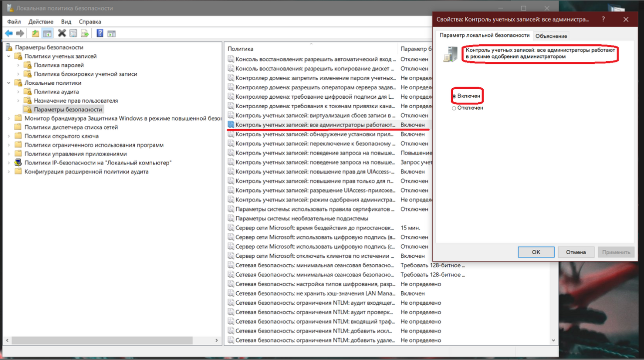Click the policy icon of Сервер сети Microsoft: время бездействия

[231, 228]
